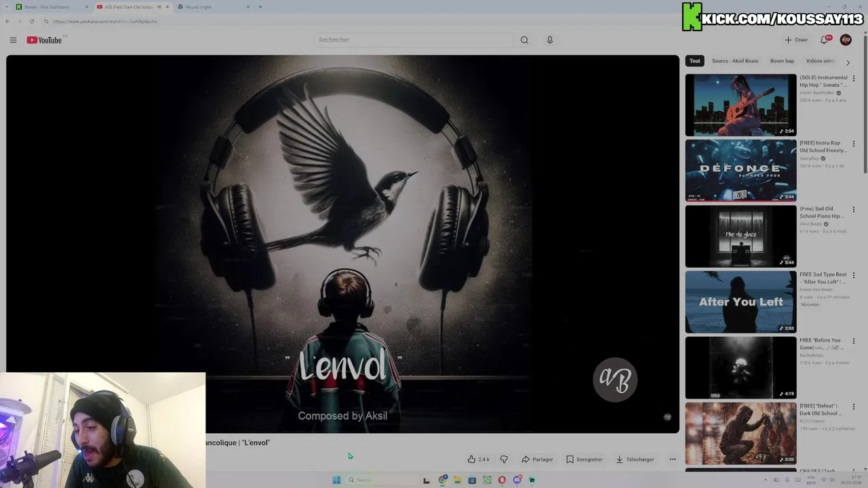
Task: Click the site information icon in address bar
Action: coord(46,21)
